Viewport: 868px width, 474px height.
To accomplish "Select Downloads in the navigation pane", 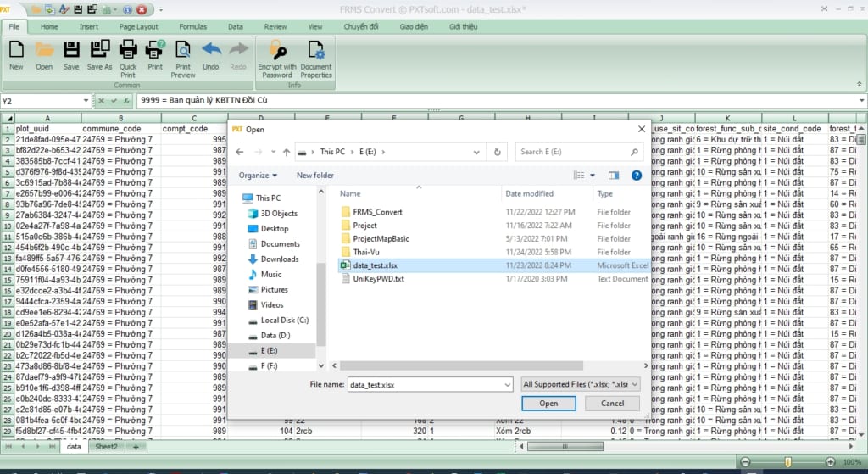I will [279, 259].
